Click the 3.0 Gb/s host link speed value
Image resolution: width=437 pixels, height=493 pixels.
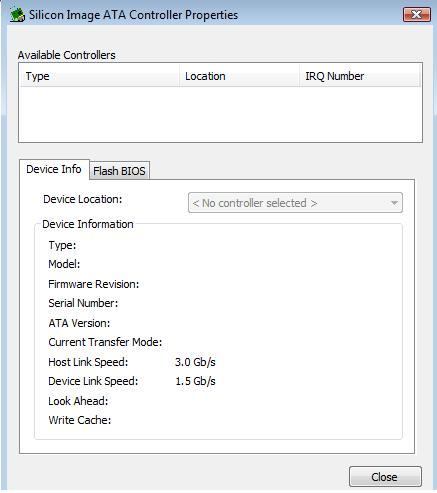195,362
